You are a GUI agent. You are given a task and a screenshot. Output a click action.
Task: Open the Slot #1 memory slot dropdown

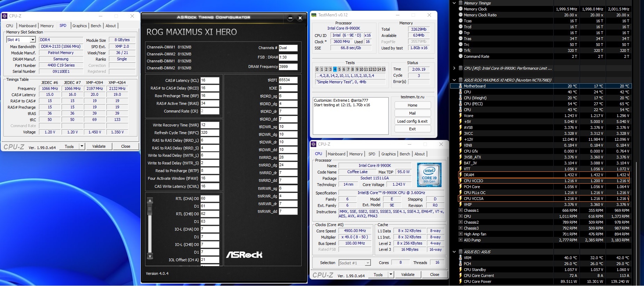coord(33,40)
